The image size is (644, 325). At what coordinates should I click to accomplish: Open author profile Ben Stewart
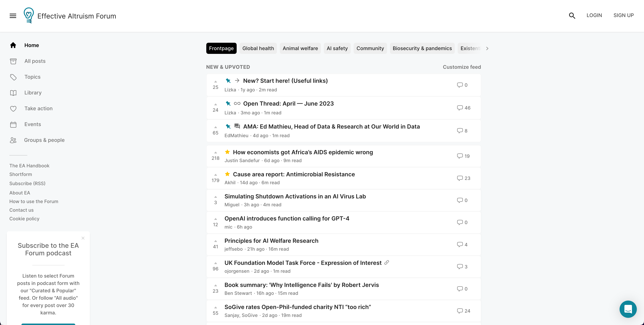[238, 293]
